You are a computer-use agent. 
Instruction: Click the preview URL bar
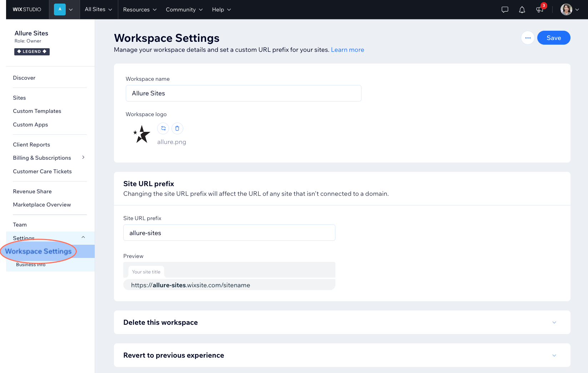click(229, 285)
